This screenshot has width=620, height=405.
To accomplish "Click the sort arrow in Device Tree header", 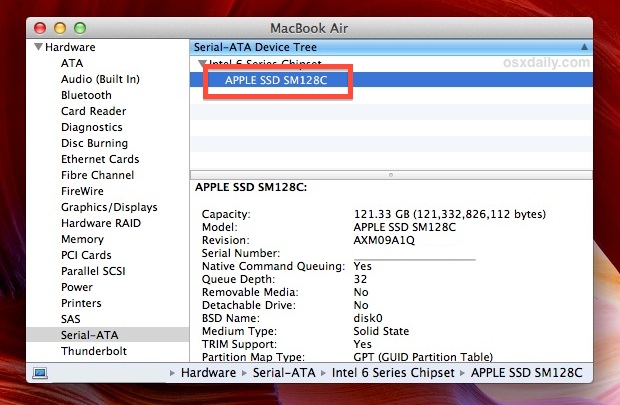I will (584, 47).
